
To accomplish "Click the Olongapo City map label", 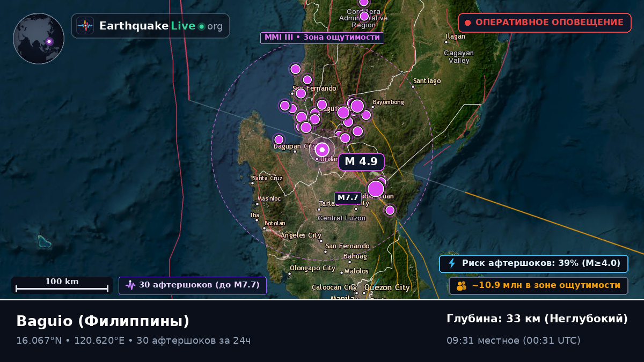I will tap(313, 268).
